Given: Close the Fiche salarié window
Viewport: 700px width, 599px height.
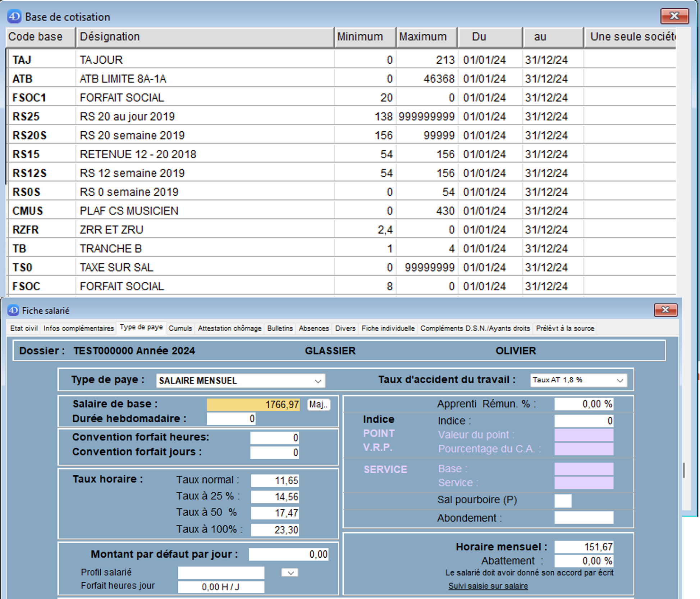Looking at the screenshot, I should click(x=665, y=310).
